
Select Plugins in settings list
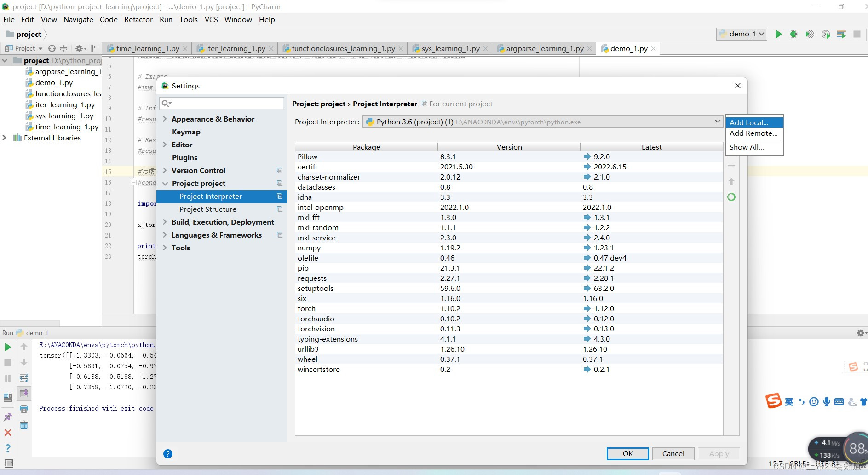click(185, 157)
